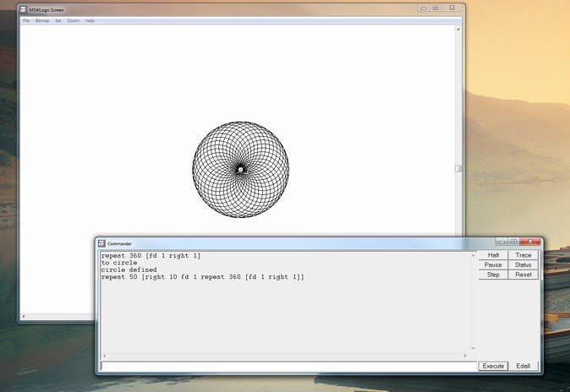Viewport: 570px width, 392px height.
Task: Click the Step button
Action: pos(493,275)
